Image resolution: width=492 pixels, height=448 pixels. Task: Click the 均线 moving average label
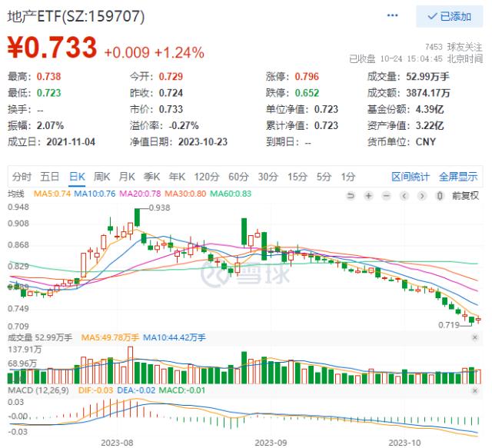tap(16, 194)
